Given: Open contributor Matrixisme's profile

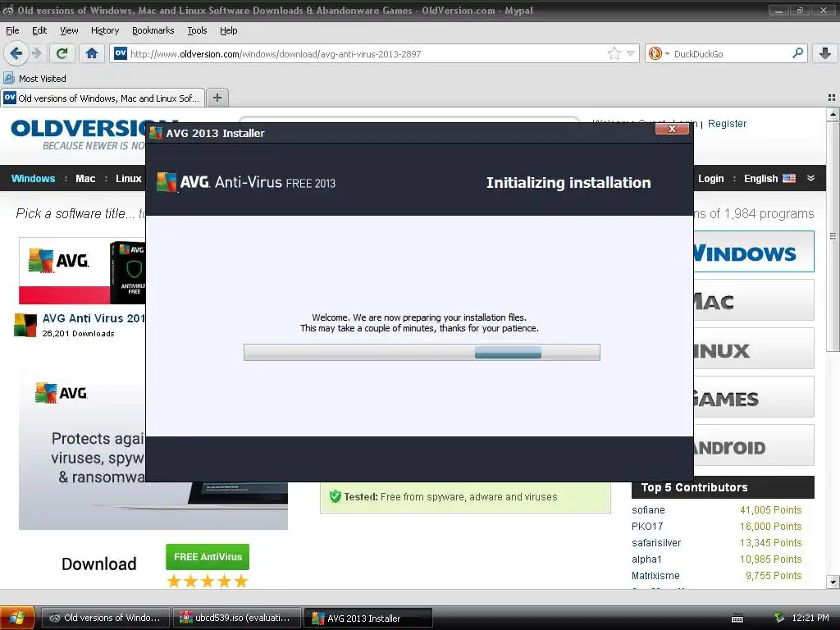Looking at the screenshot, I should coord(655,575).
